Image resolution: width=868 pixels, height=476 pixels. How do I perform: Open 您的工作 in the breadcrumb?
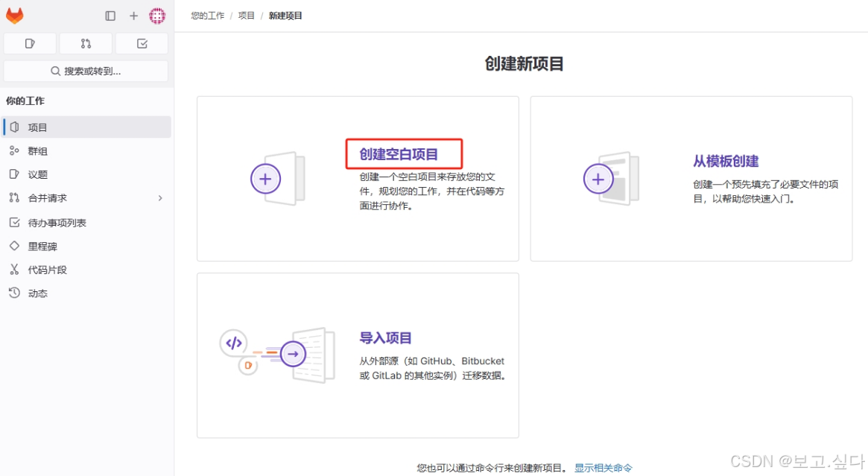[x=206, y=15]
